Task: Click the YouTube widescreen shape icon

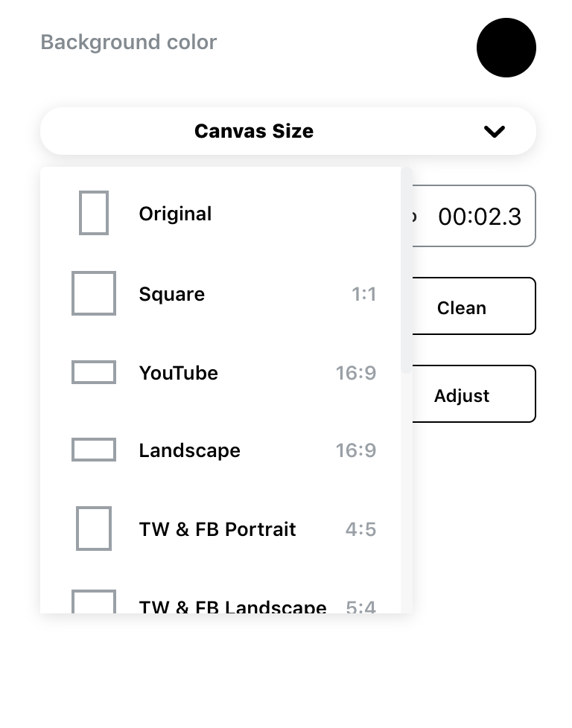Action: point(94,372)
